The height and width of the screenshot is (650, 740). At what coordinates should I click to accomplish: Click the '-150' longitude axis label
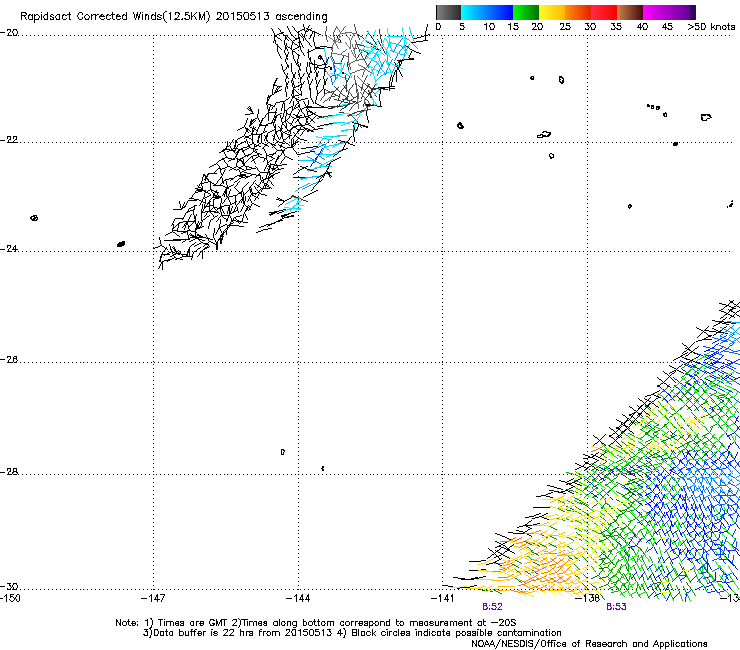tap(10, 599)
